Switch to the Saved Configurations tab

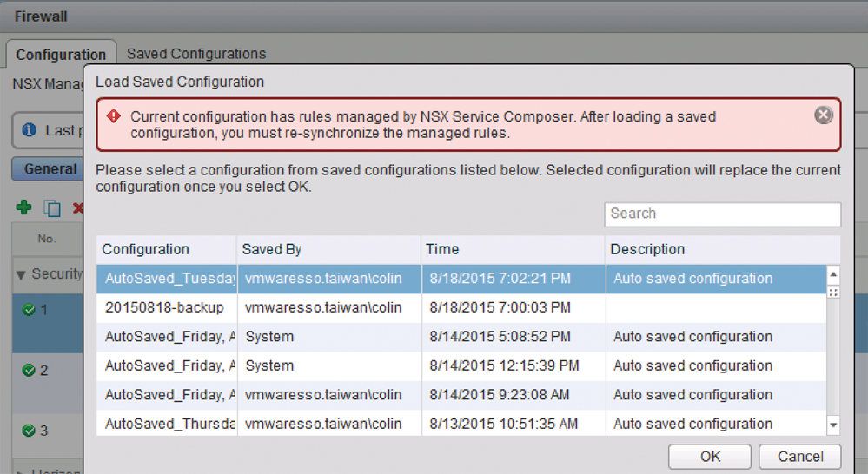[196, 54]
